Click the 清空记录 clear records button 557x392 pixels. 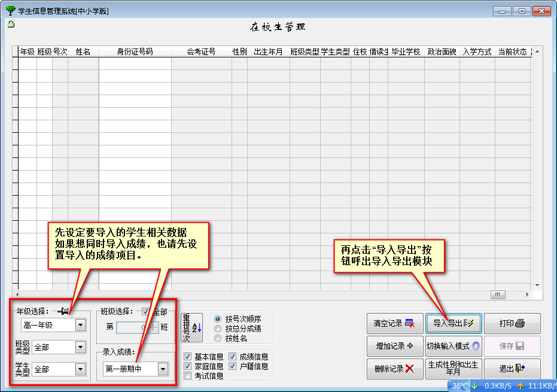(x=395, y=324)
